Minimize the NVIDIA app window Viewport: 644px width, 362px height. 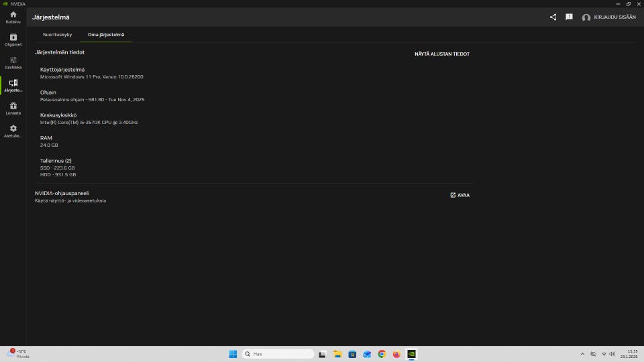pyautogui.click(x=618, y=4)
